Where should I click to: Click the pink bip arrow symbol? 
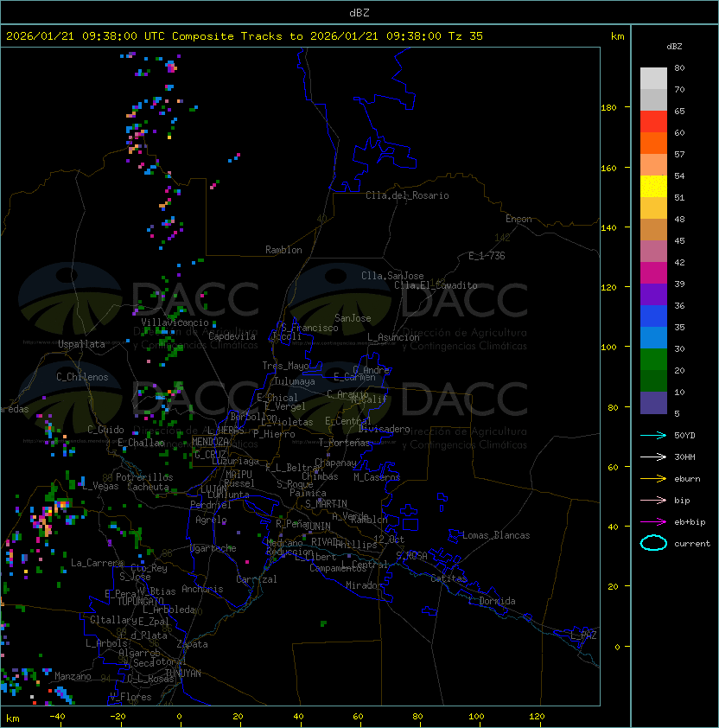point(653,500)
